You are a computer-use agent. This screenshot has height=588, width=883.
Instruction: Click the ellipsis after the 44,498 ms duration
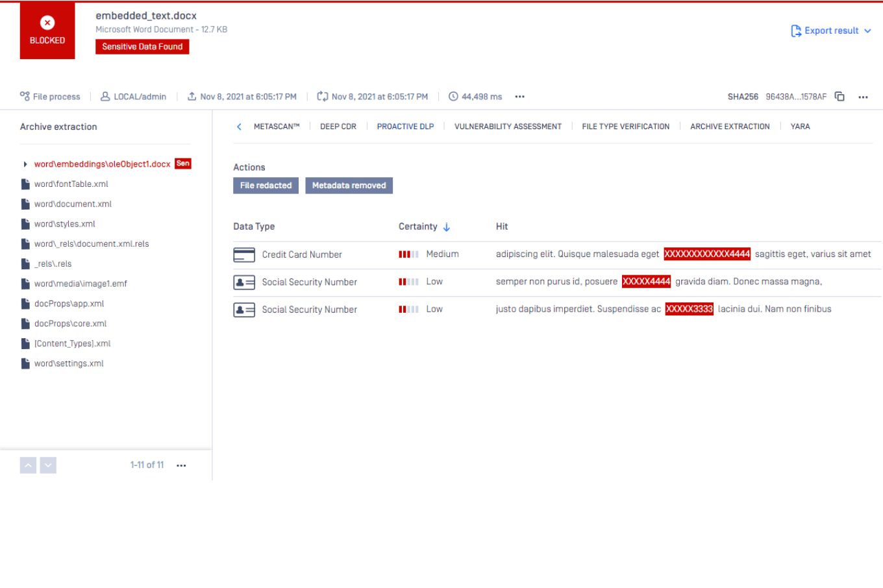[x=519, y=97]
